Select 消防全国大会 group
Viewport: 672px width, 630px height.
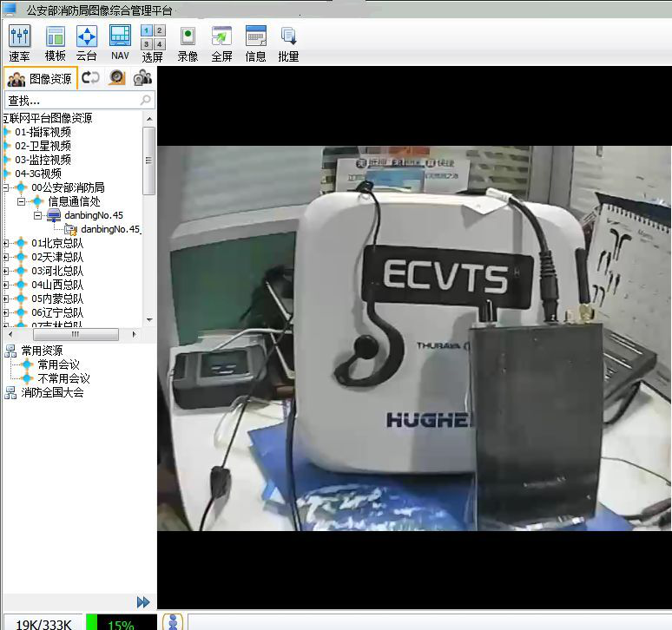[52, 392]
